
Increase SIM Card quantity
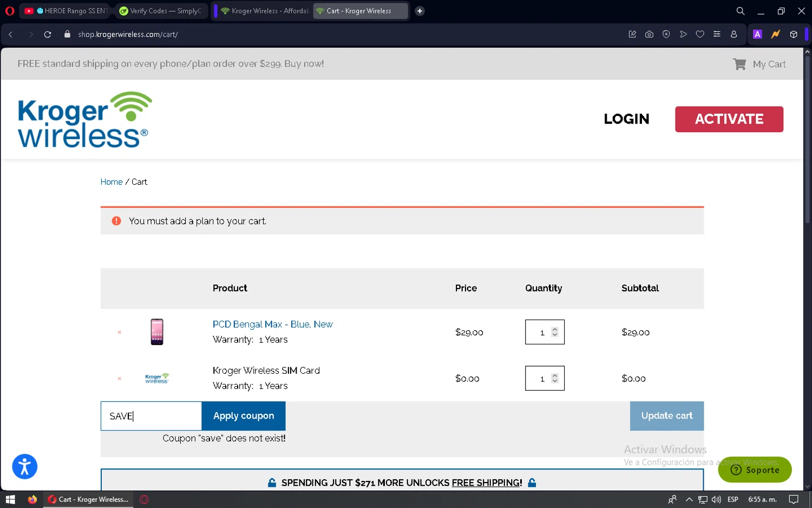tap(554, 375)
